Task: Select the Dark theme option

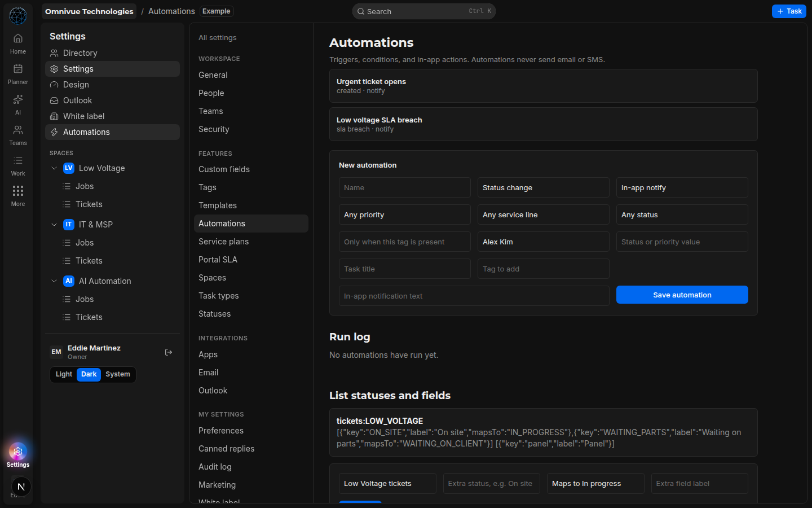Action: coord(89,374)
